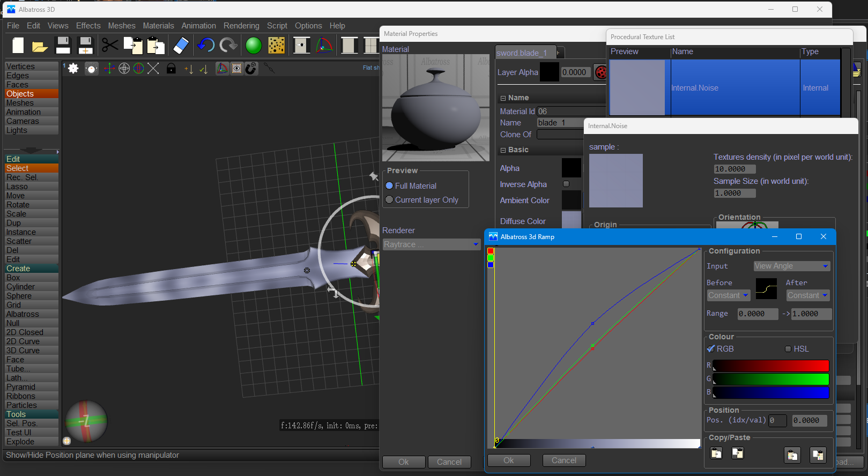868x476 pixels.
Task: Click the Cut scissors icon
Action: click(x=110, y=46)
